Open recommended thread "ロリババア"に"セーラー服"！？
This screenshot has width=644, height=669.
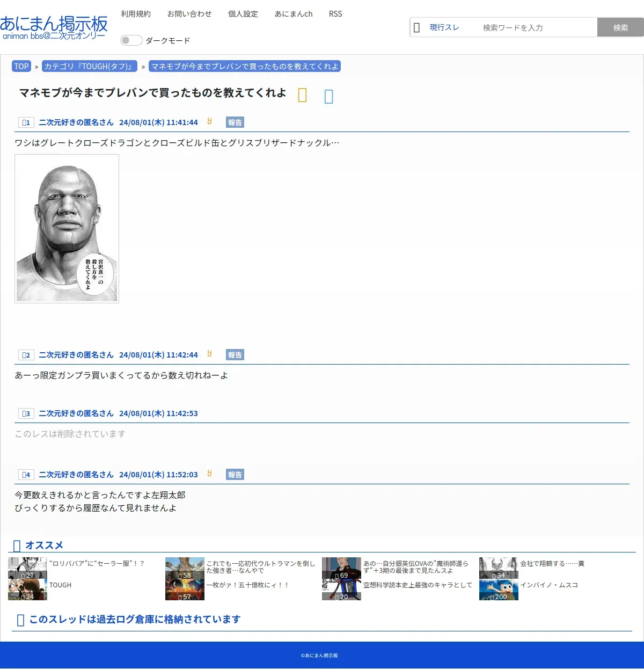pyautogui.click(x=97, y=564)
